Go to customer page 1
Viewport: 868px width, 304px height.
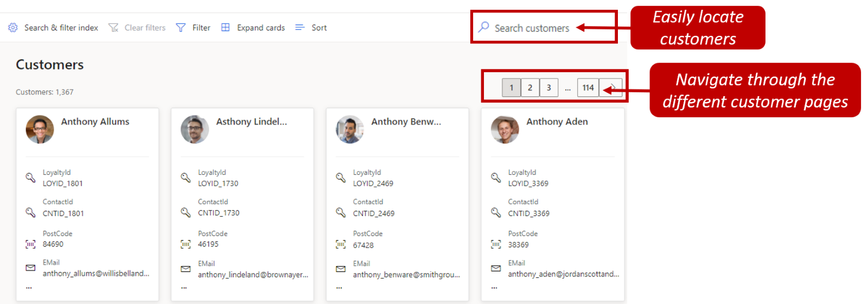click(x=511, y=87)
